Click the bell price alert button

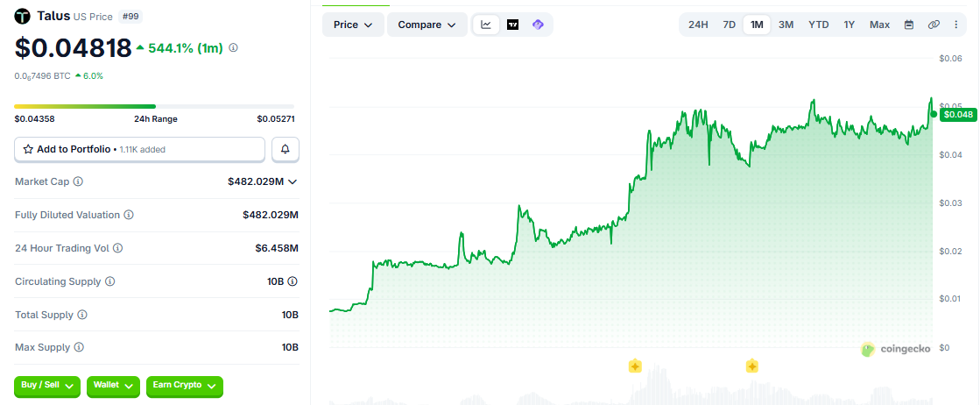point(286,149)
